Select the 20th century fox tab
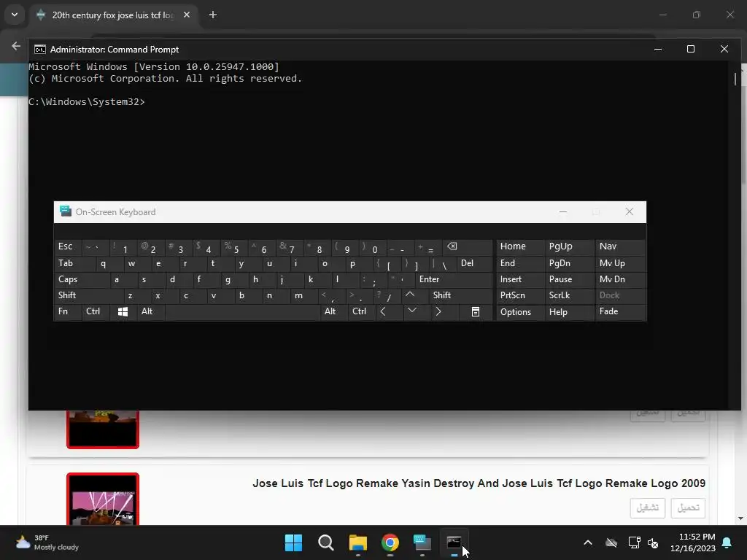Image resolution: width=747 pixels, height=560 pixels. tap(112, 15)
